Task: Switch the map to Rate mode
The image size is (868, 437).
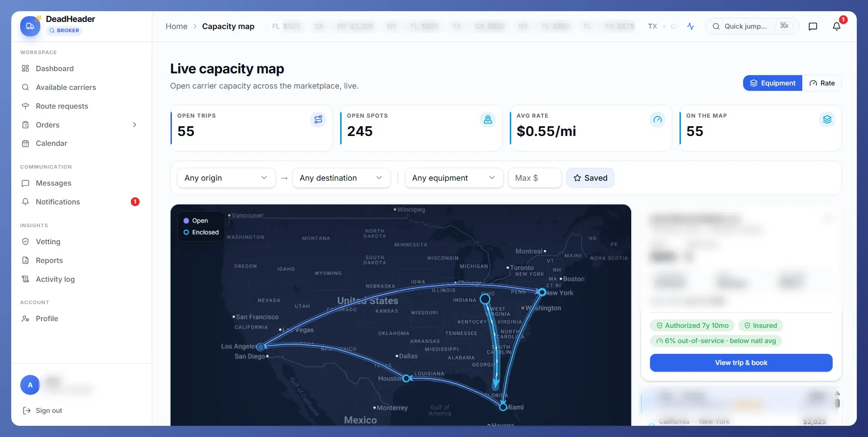Action: (x=822, y=83)
